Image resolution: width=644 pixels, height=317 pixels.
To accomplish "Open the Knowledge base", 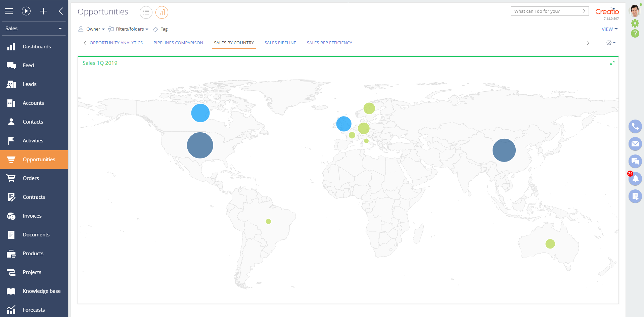I will 42,291.
